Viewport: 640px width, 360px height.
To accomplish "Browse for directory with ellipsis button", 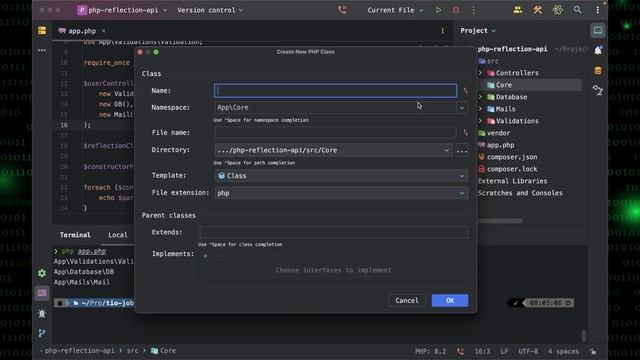I will click(462, 150).
